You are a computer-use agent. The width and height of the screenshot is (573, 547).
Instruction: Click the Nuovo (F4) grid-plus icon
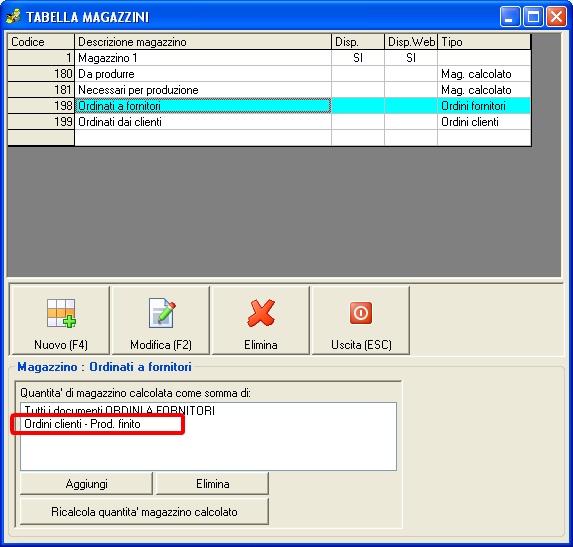coord(61,313)
